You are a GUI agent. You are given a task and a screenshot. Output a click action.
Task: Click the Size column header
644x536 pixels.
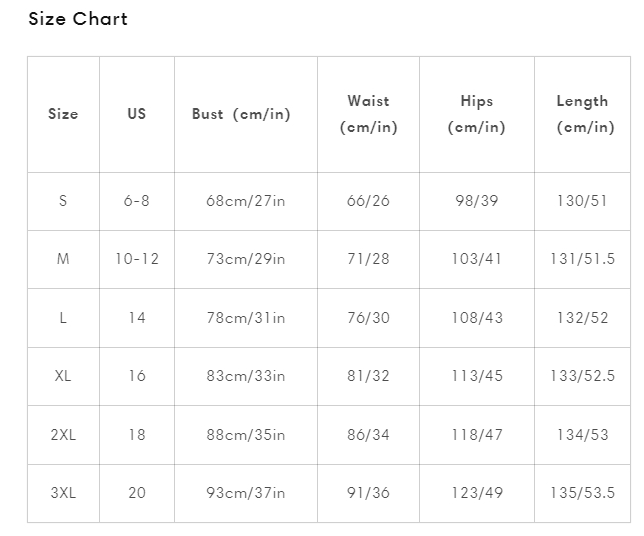click(x=63, y=114)
